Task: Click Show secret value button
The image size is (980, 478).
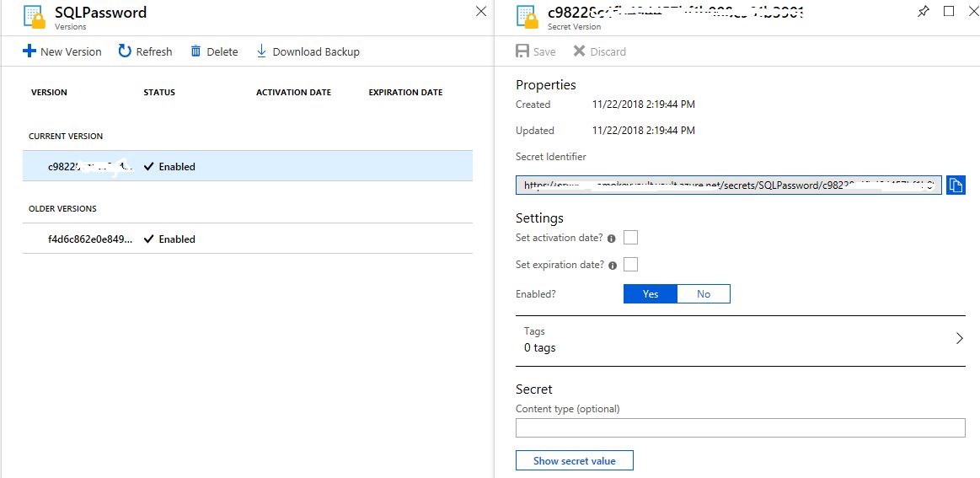Action: [x=575, y=460]
